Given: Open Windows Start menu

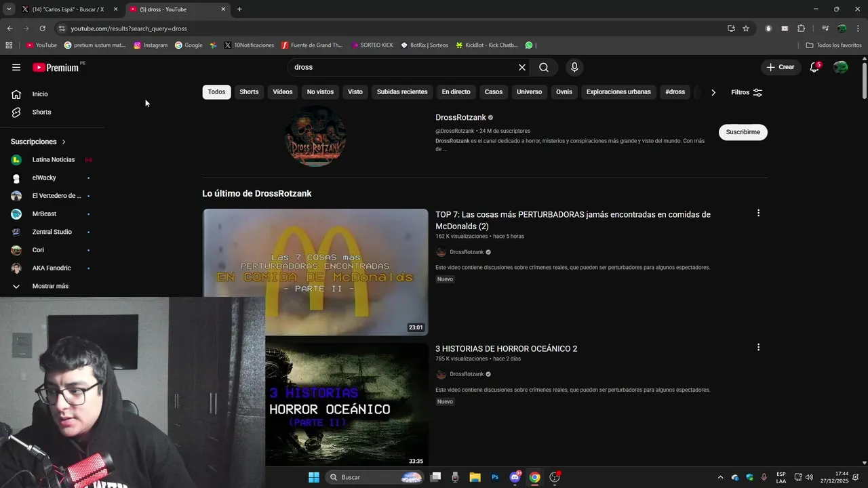Looking at the screenshot, I should [314, 477].
